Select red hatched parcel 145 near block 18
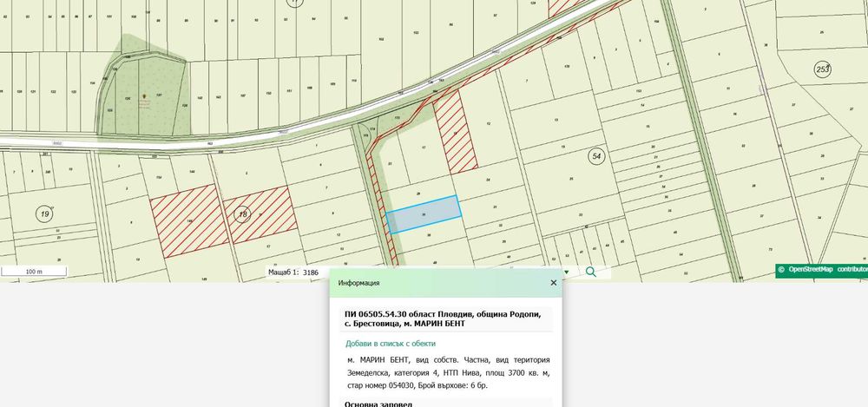The width and height of the screenshot is (868, 407). [x=189, y=221]
